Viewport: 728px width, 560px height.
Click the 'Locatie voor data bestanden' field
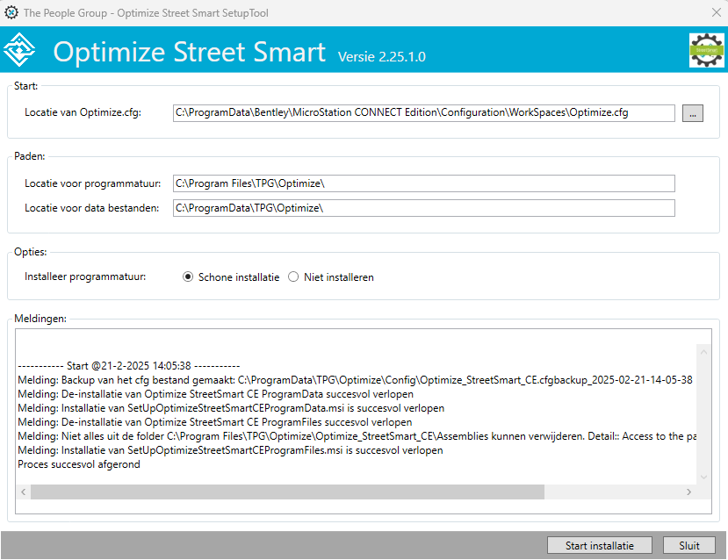pyautogui.click(x=423, y=208)
